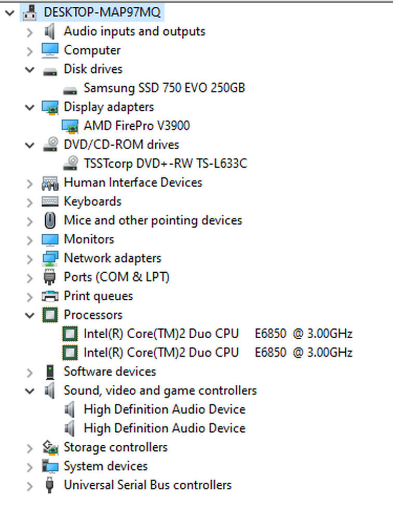Collapse the Processors category
Image resolution: width=393 pixels, height=532 pixels.
click(30, 315)
